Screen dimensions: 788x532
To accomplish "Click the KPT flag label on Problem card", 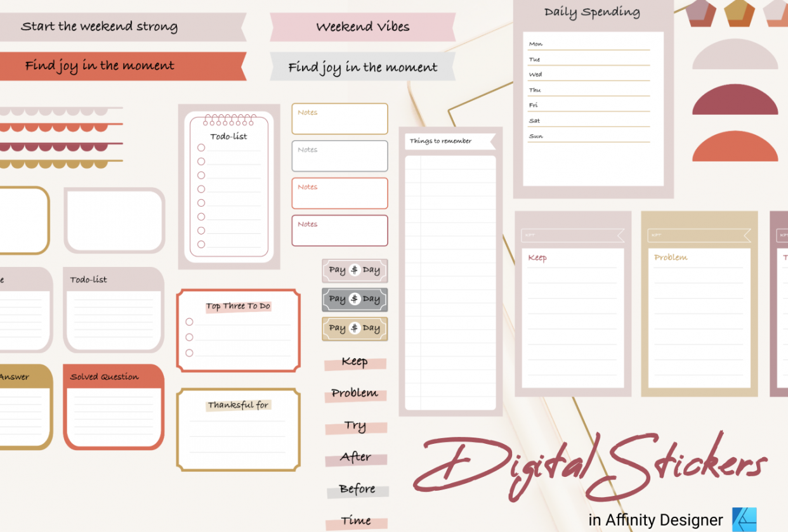I will pyautogui.click(x=699, y=235).
